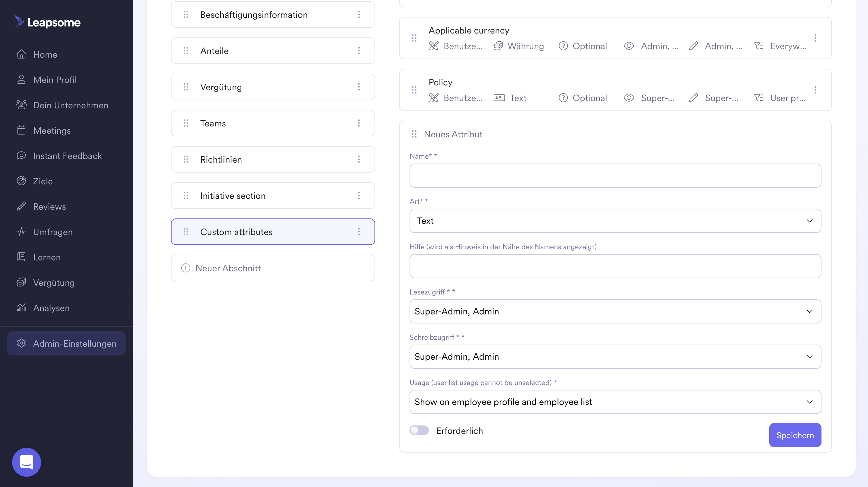This screenshot has width=868, height=487.
Task: Click the Hilfe hint input field
Action: 615,266
